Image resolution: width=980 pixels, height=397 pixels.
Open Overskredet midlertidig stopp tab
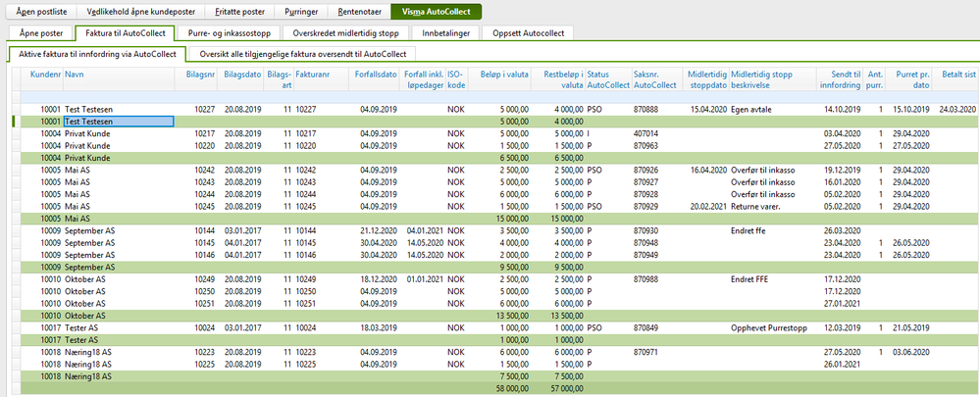pos(345,33)
